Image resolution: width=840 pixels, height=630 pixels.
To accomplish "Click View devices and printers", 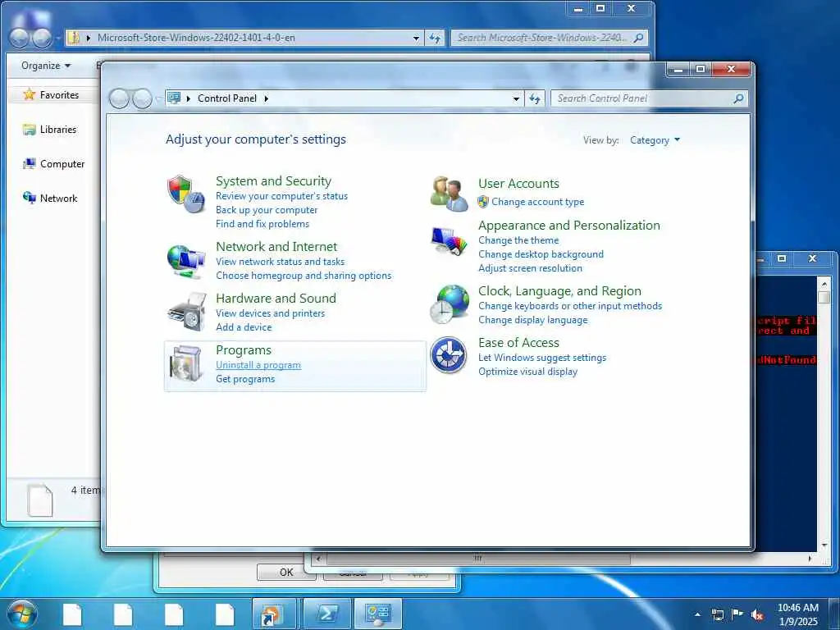I will tap(271, 313).
